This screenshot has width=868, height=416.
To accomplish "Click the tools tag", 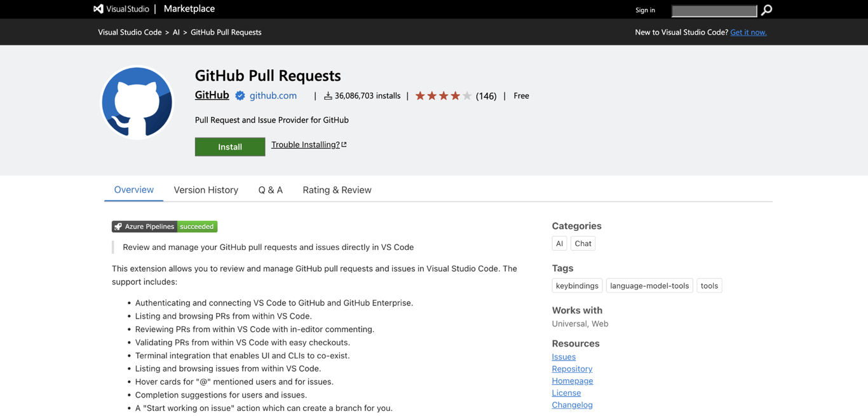I will point(709,286).
